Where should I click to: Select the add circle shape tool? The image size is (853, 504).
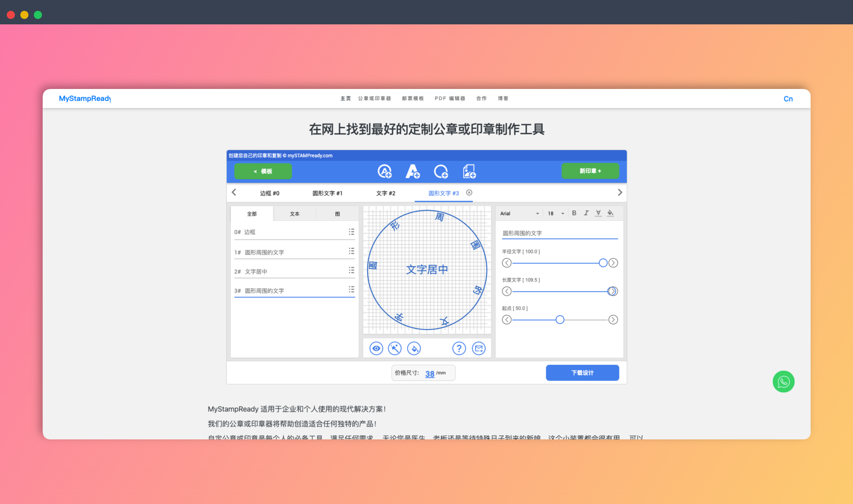click(x=441, y=171)
